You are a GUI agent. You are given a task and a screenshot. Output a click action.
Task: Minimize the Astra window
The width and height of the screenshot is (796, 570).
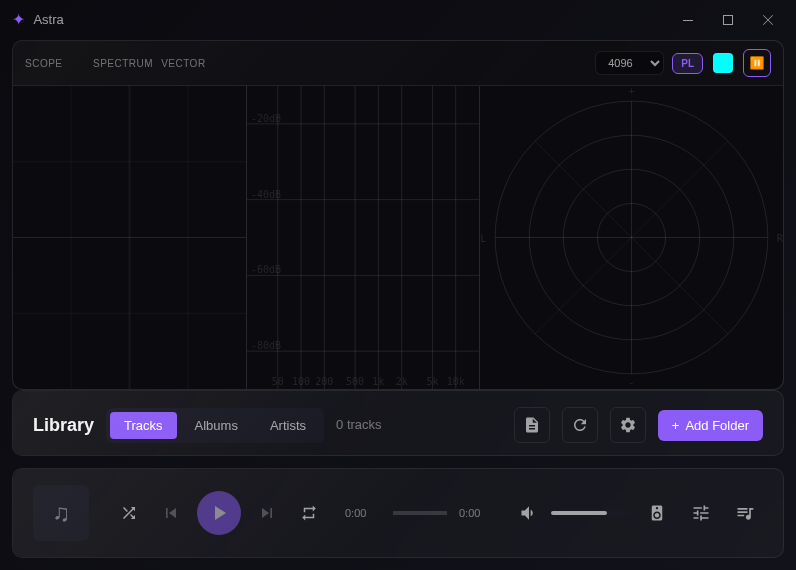688,20
